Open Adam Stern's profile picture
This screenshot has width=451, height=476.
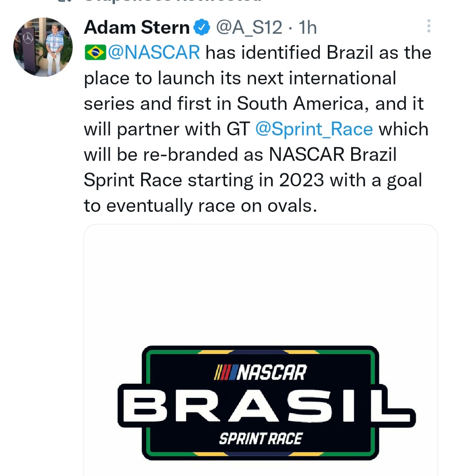[x=43, y=47]
